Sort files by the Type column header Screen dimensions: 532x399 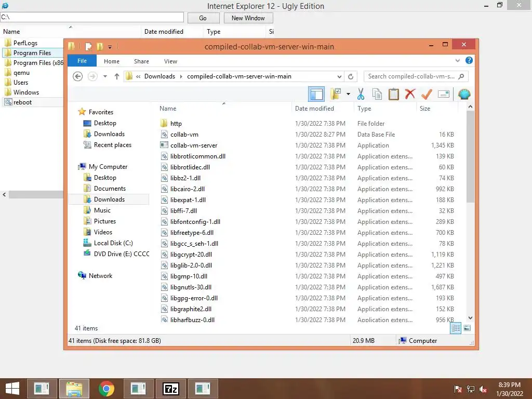(364, 109)
